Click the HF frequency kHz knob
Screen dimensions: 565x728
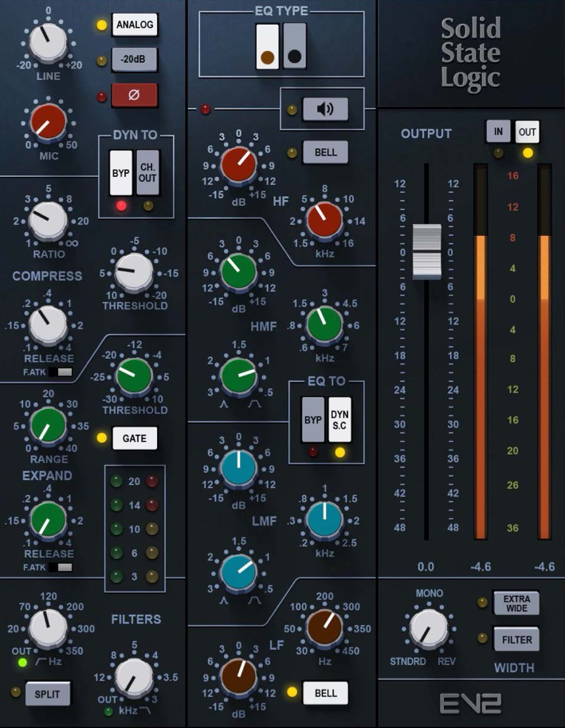coord(324,219)
